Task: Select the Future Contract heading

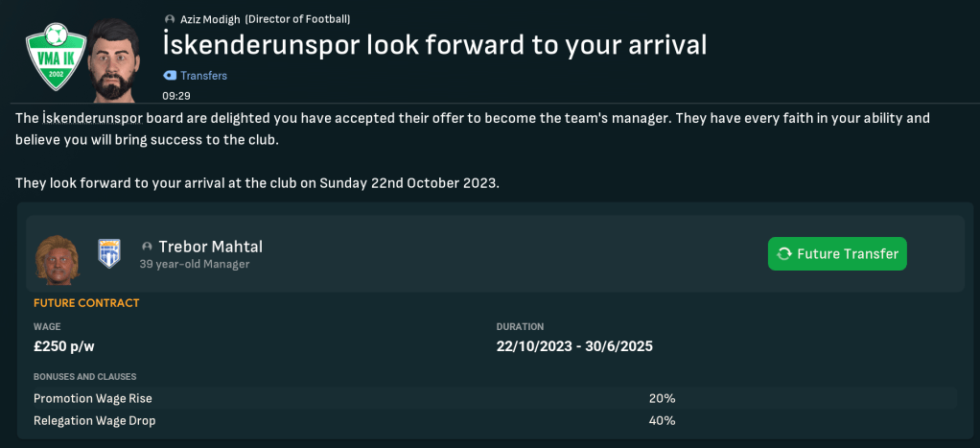Action: coord(86,303)
